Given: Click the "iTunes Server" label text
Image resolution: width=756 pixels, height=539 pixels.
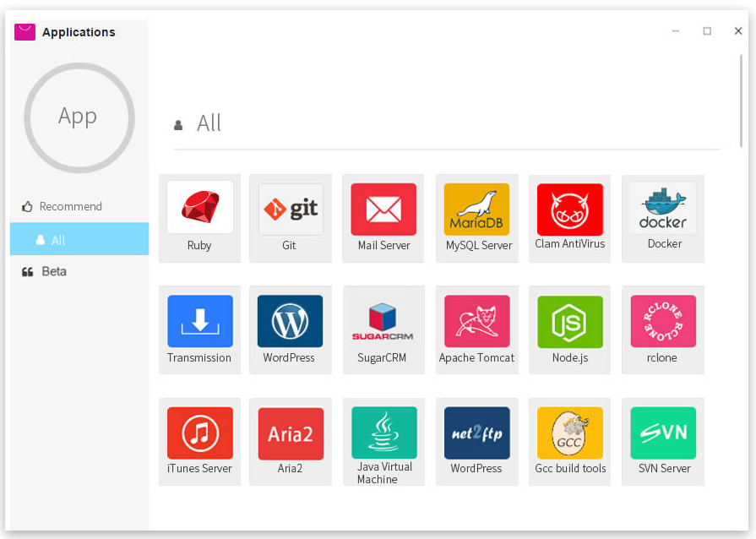Looking at the screenshot, I should [199, 468].
